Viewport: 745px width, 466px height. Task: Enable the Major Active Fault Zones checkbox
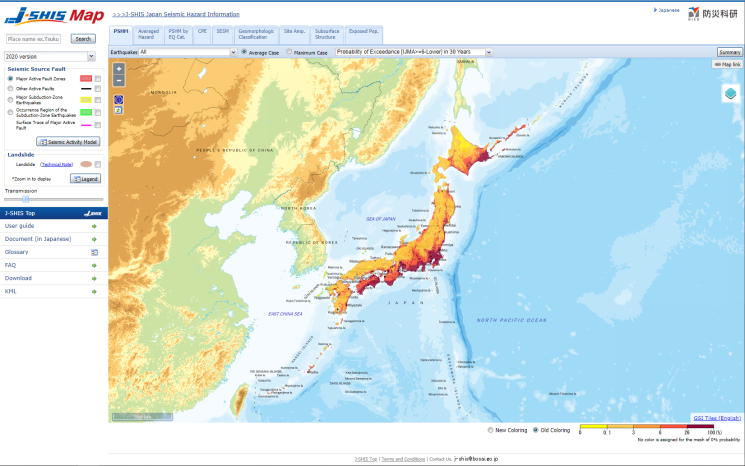point(98,78)
